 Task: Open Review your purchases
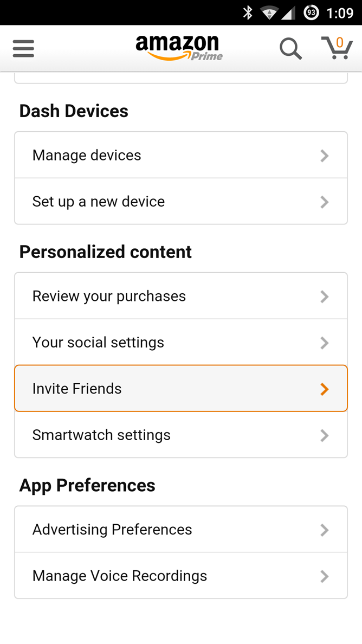180,296
